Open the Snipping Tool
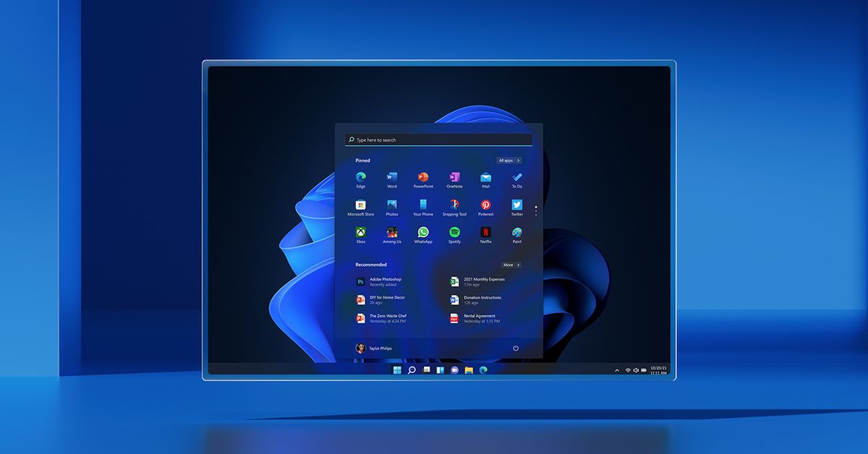The image size is (868, 454). (x=454, y=205)
